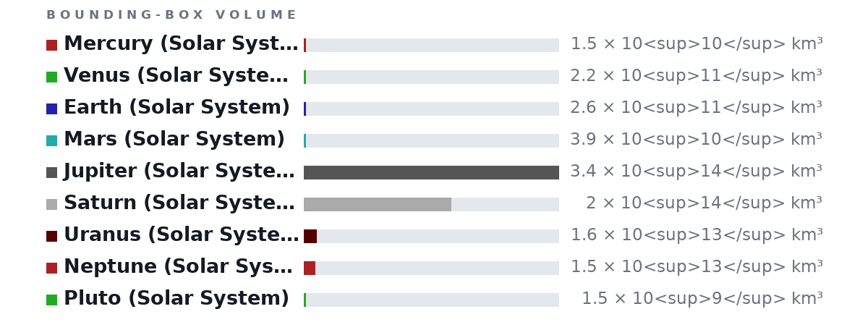The width and height of the screenshot is (868, 330).
Task: Click Saturn's gray volume bar
Action: [x=378, y=204]
